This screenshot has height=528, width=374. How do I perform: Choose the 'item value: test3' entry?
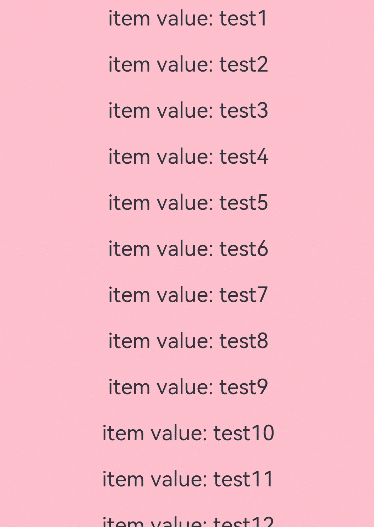(188, 110)
